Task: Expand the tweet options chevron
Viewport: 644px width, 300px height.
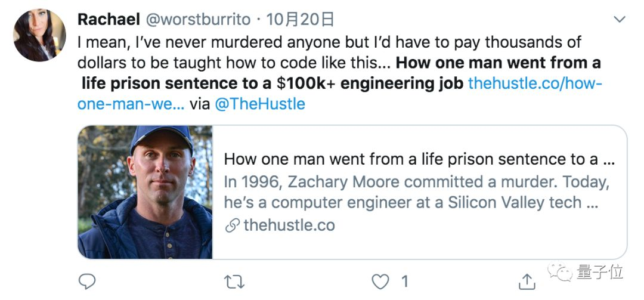Action: point(619,19)
